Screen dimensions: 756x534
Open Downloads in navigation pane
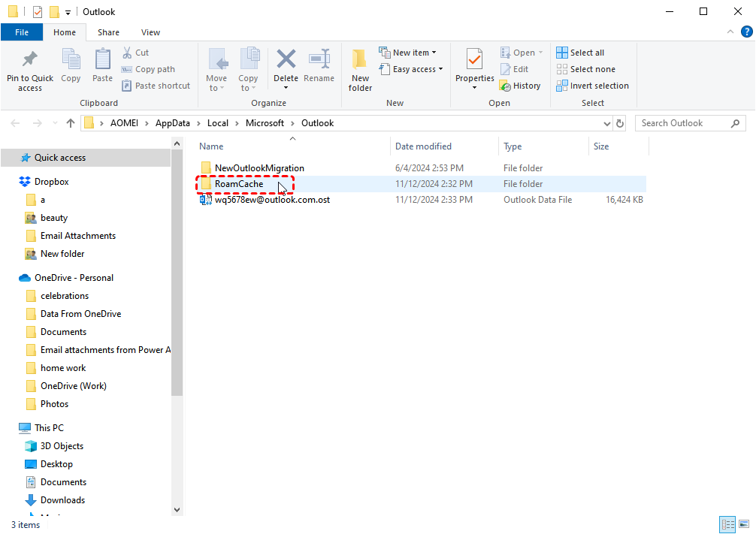tap(62, 500)
